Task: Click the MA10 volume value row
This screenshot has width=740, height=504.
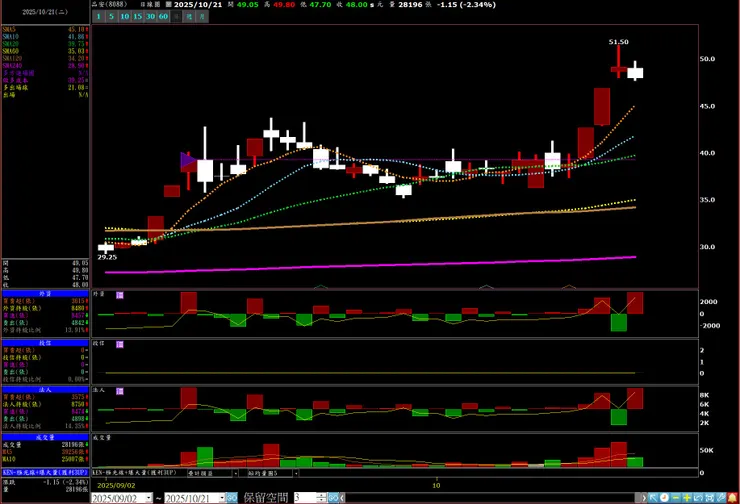Action: coord(45,459)
